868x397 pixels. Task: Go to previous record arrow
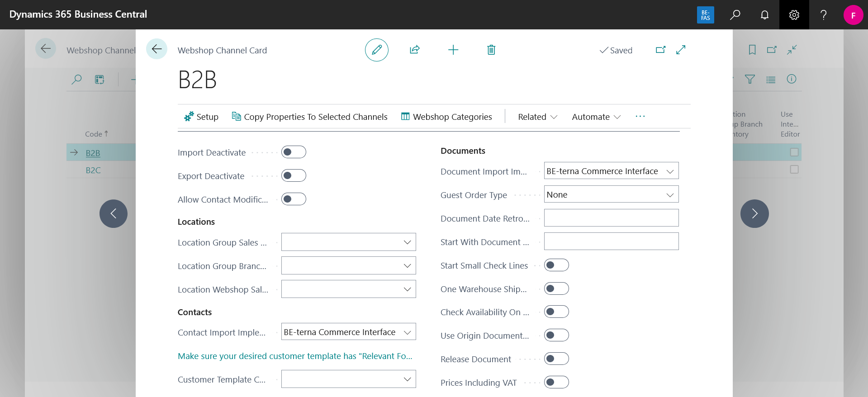114,213
